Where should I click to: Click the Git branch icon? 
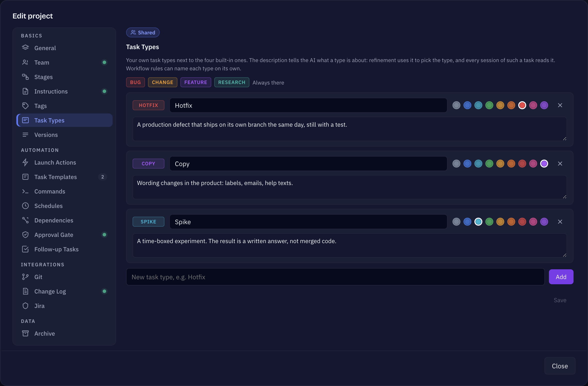25,277
